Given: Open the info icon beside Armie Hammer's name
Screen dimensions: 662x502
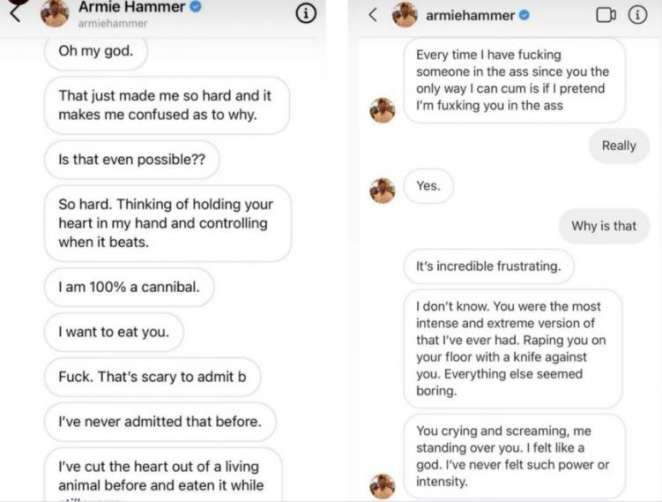Looking at the screenshot, I should pyautogui.click(x=307, y=13).
